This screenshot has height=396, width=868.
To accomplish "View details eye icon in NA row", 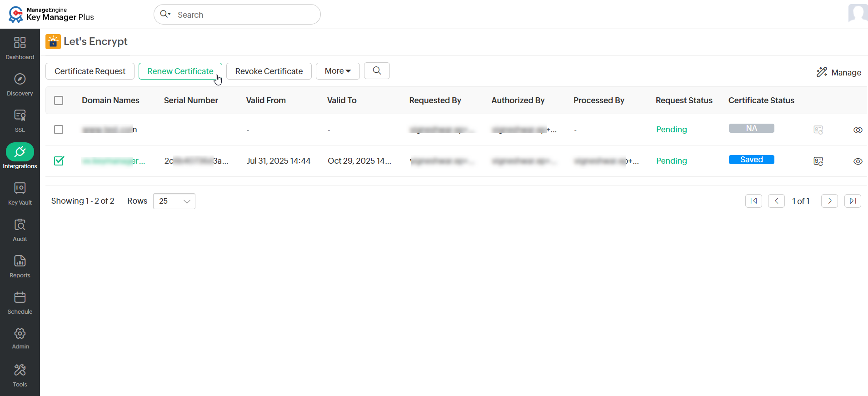I will (x=858, y=130).
